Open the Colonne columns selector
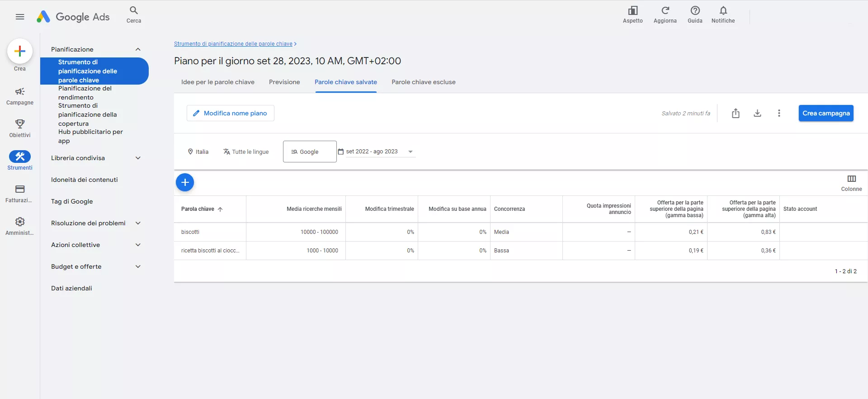The width and height of the screenshot is (868, 399). click(x=851, y=183)
